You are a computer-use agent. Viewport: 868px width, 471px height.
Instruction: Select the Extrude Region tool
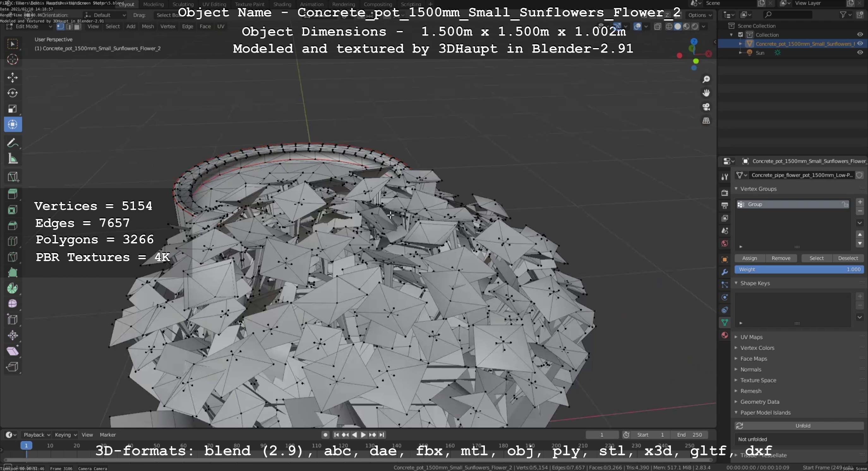point(12,194)
